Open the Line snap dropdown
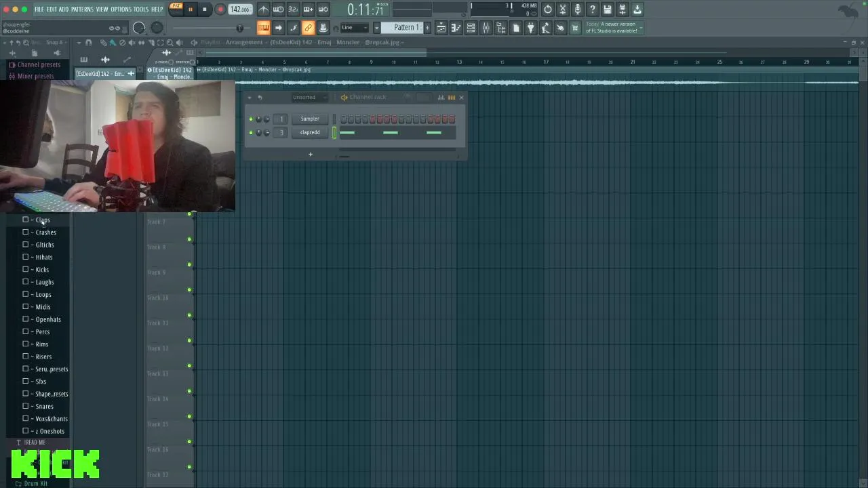This screenshot has height=488, width=868. coord(356,28)
